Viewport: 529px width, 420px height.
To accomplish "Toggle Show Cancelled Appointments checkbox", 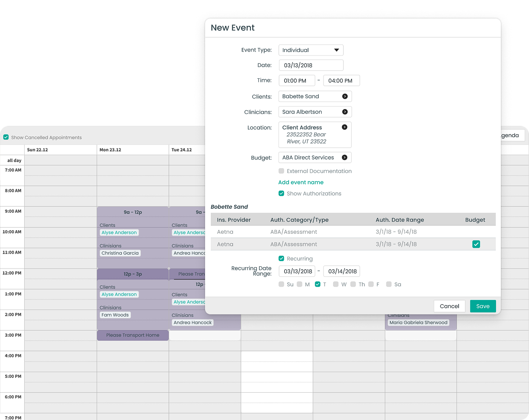I will (x=6, y=137).
